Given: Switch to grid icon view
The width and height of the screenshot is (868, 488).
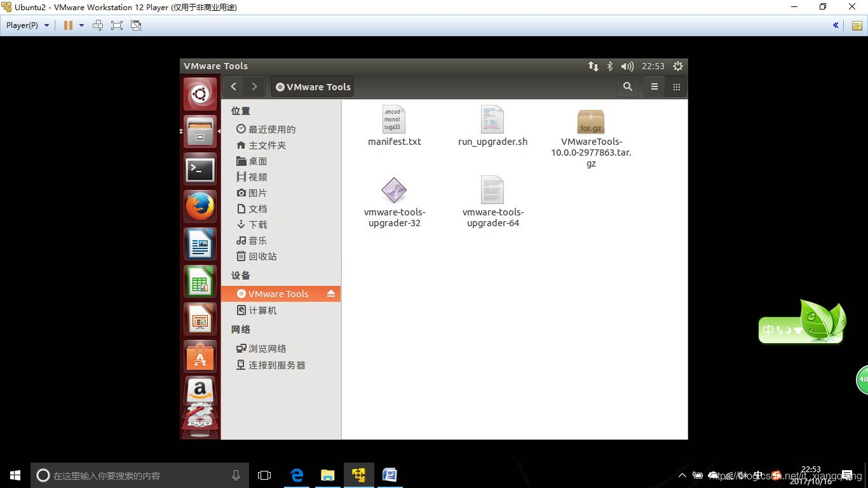Looking at the screenshot, I should click(x=677, y=87).
